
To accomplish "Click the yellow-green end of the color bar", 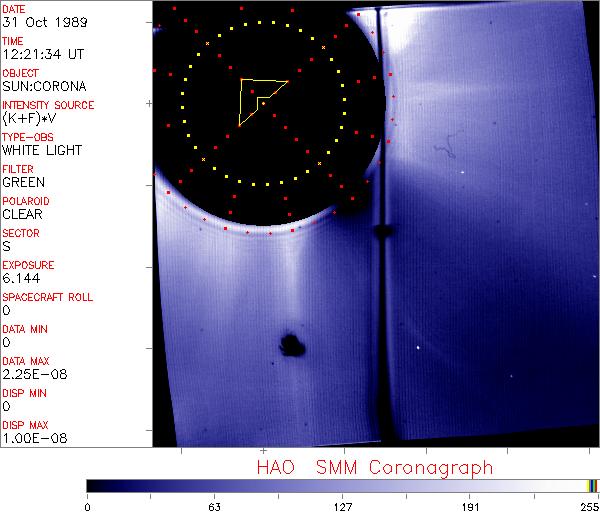I will point(592,486).
